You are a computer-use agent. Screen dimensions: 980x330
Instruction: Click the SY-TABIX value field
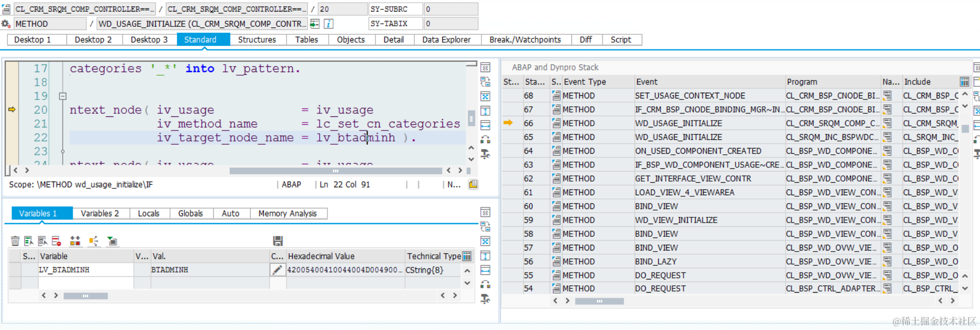pyautogui.click(x=451, y=24)
